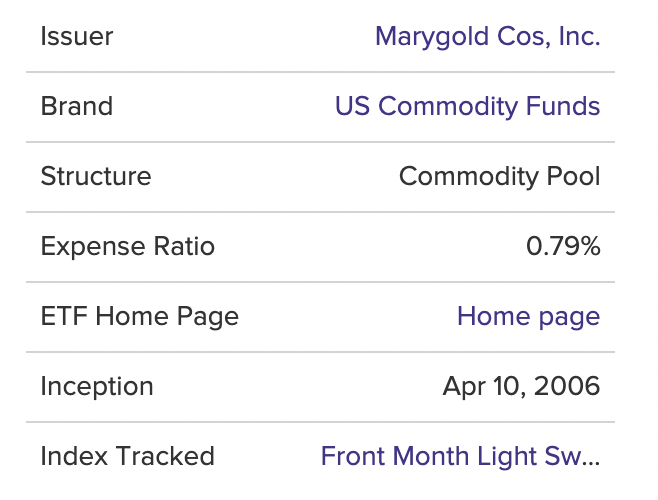
Task: Select the Expense Ratio label
Action: (128, 247)
